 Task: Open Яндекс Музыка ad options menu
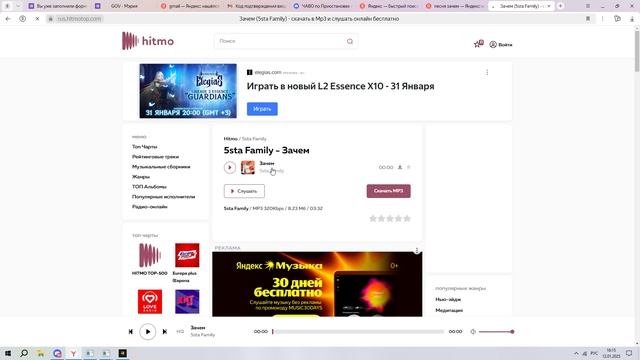point(417,250)
